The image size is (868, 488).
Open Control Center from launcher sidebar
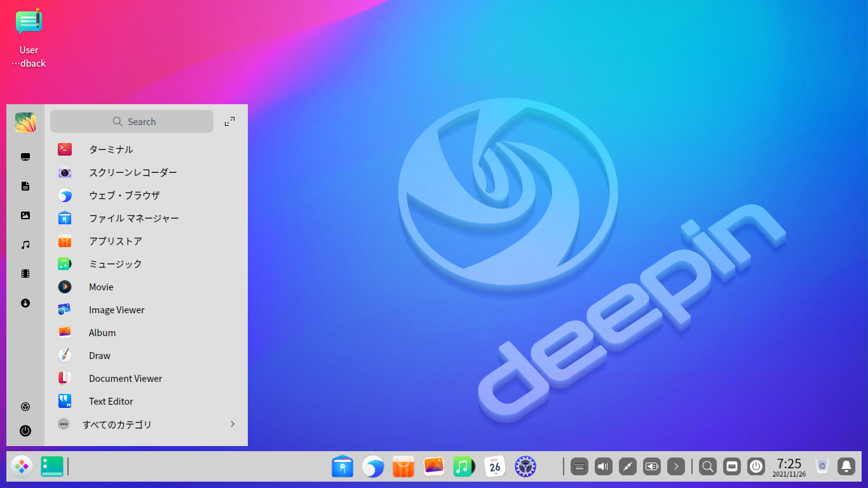tap(25, 407)
